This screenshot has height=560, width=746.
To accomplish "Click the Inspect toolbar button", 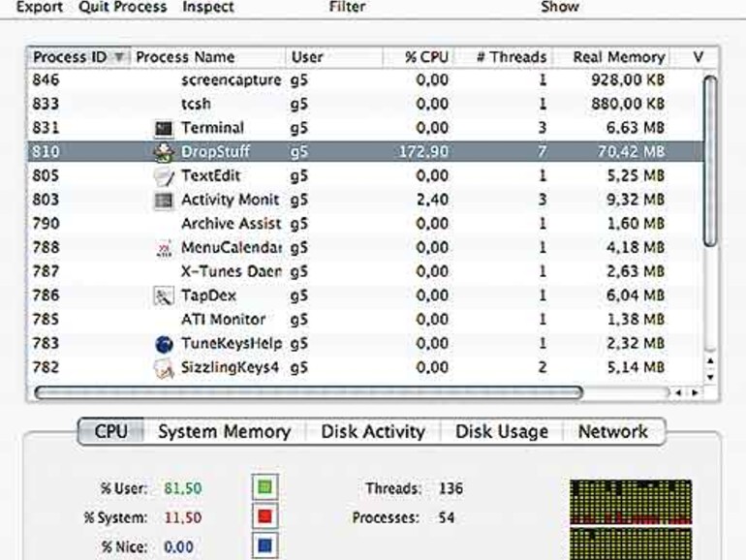I will pos(208,7).
